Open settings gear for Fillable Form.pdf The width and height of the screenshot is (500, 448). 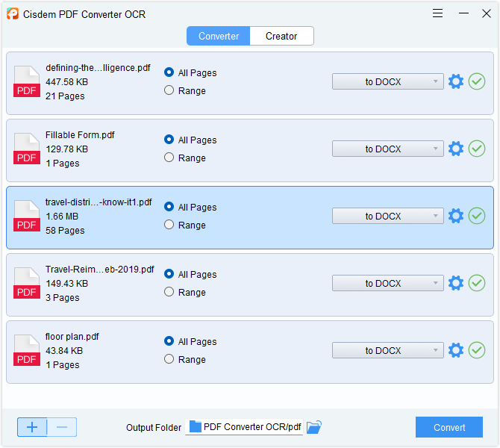point(456,149)
